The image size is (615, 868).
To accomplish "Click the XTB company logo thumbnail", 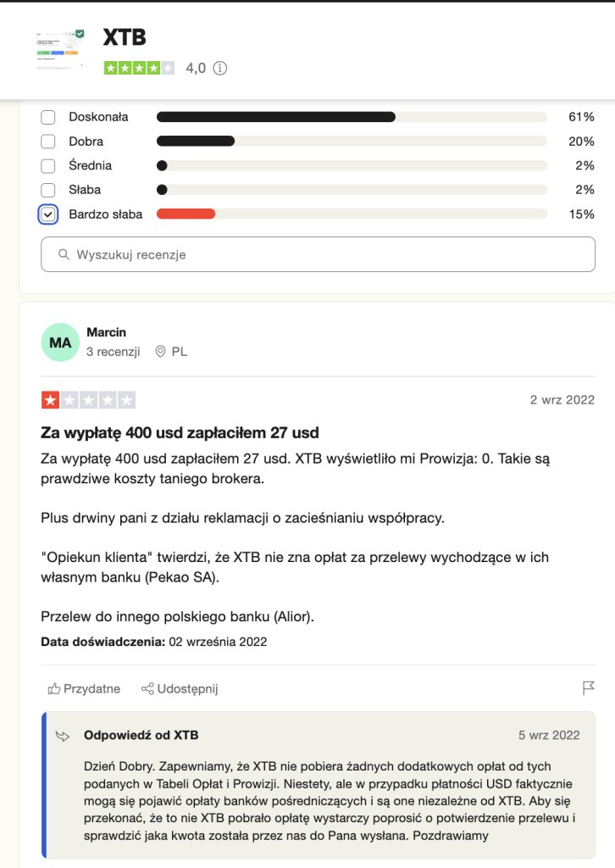I will tap(61, 49).
